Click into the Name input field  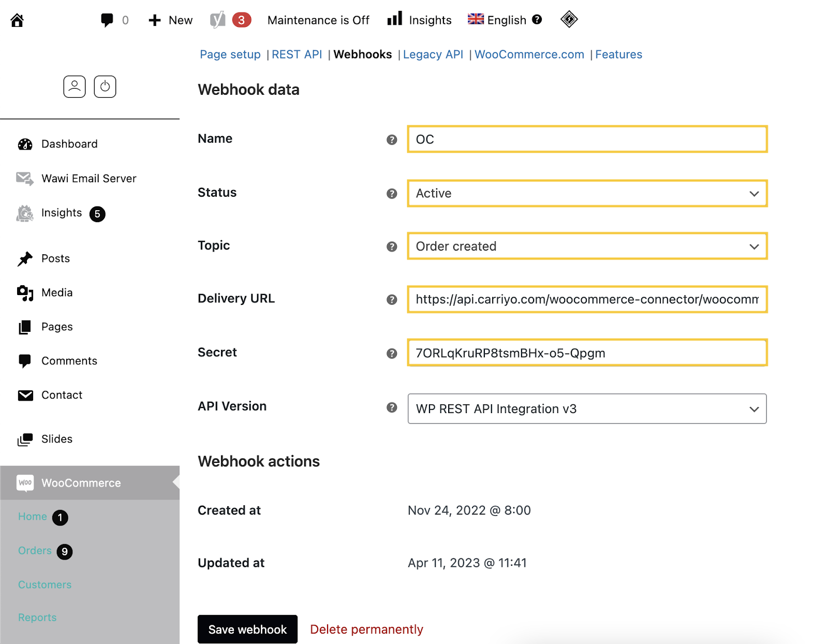(587, 140)
